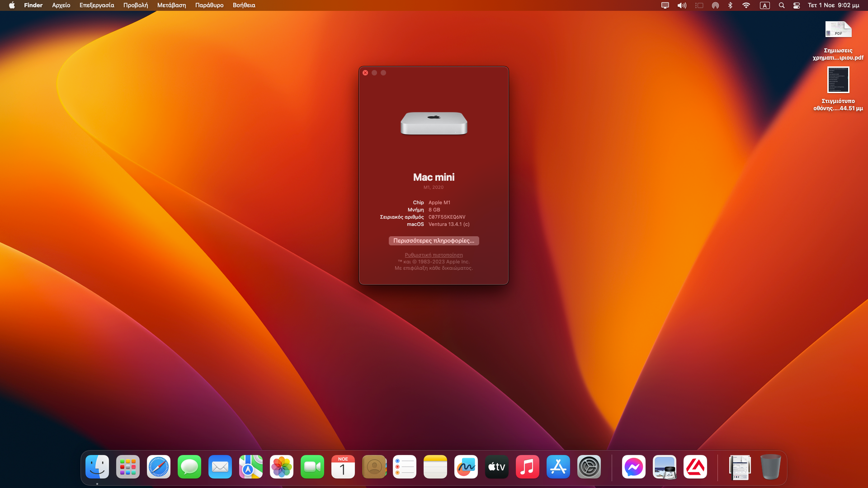Open the Stage Manager menu bar icon
Screen dimensions: 868x488
[699, 5]
